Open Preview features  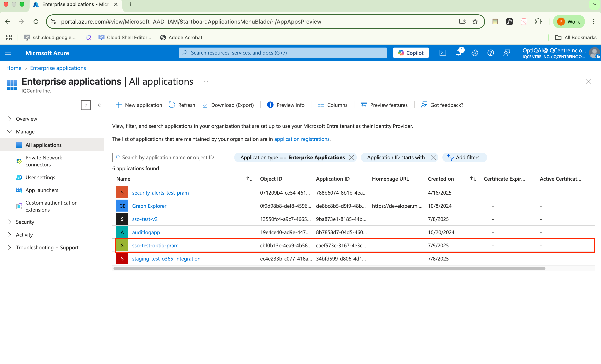point(384,105)
